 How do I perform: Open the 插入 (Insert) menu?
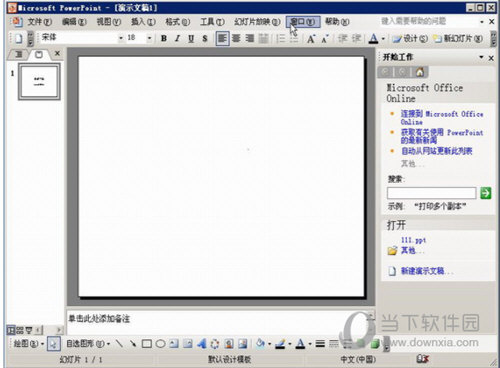(x=143, y=22)
